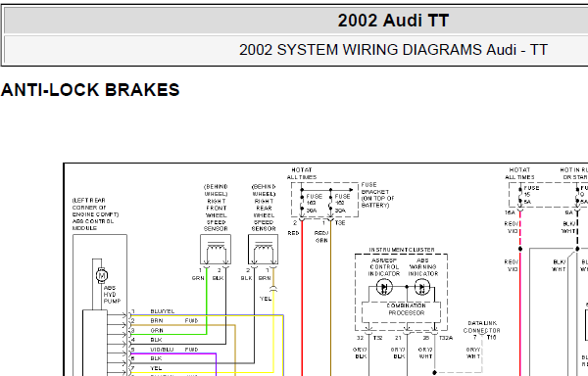Select the "BRN" wire label at module pin 2
Image resolution: width=588 pixels, height=376 pixels.
tap(157, 321)
